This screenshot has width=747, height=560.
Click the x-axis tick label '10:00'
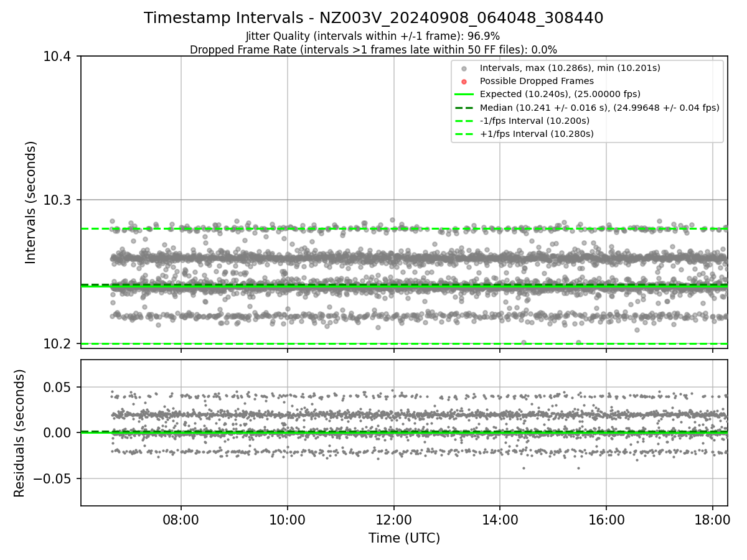[287, 519]
